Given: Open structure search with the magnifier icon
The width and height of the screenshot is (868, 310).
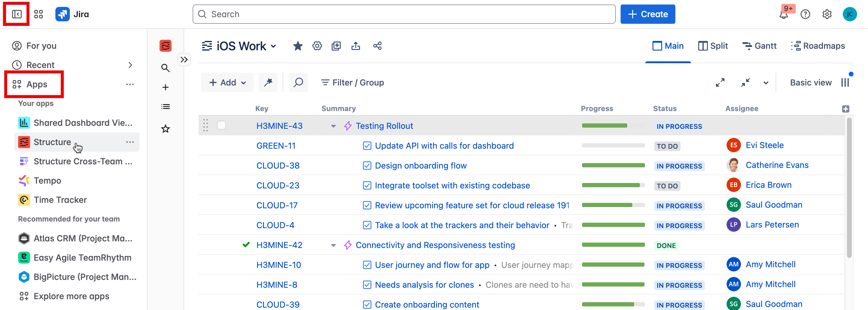Looking at the screenshot, I should point(298,82).
